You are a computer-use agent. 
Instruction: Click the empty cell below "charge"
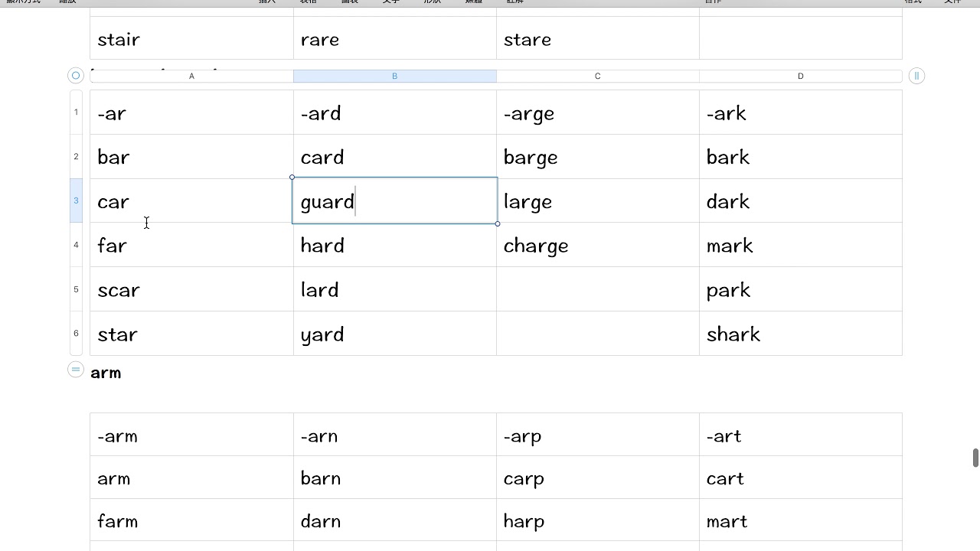coord(597,290)
